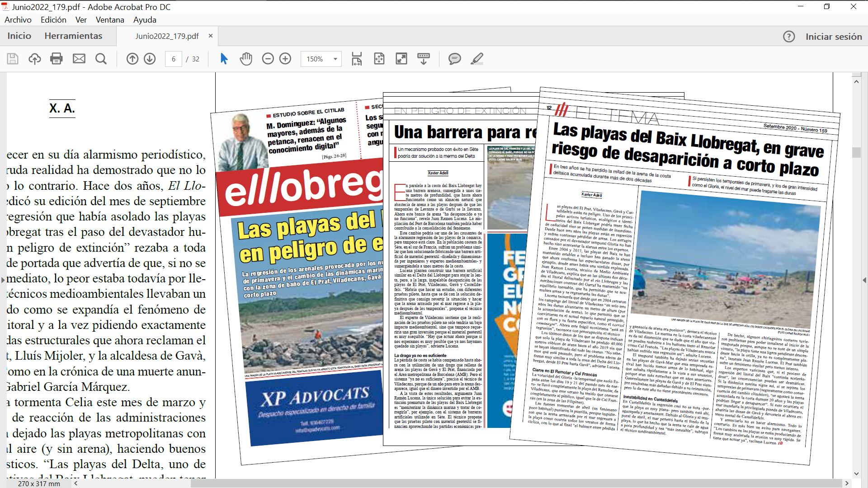Image resolution: width=868 pixels, height=488 pixels.
Task: Click the upload to cloud icon
Action: click(35, 59)
